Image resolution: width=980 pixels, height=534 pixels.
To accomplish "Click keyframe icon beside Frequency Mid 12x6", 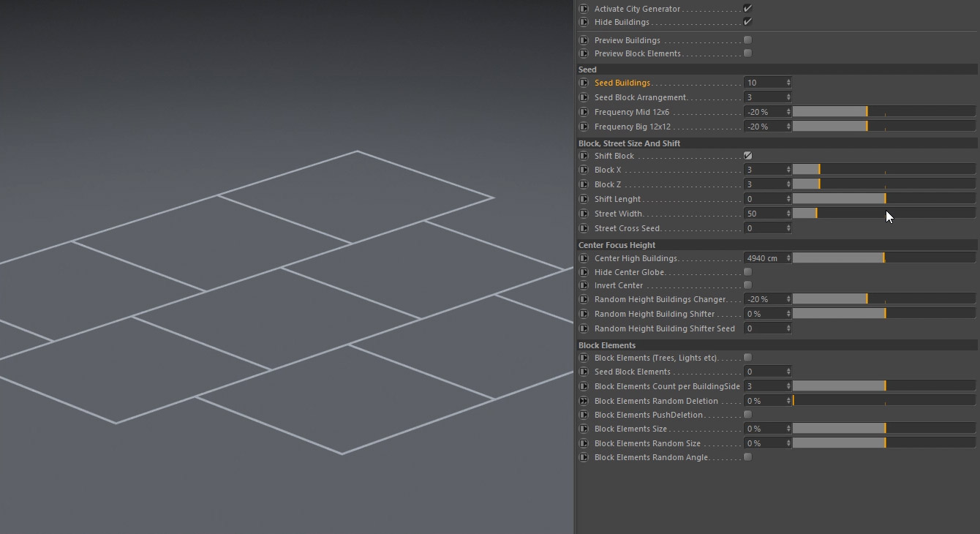I will pos(584,112).
